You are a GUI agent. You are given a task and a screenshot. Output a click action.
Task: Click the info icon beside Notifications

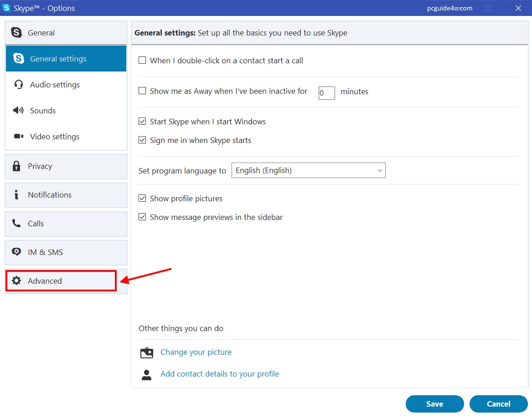pos(17,195)
